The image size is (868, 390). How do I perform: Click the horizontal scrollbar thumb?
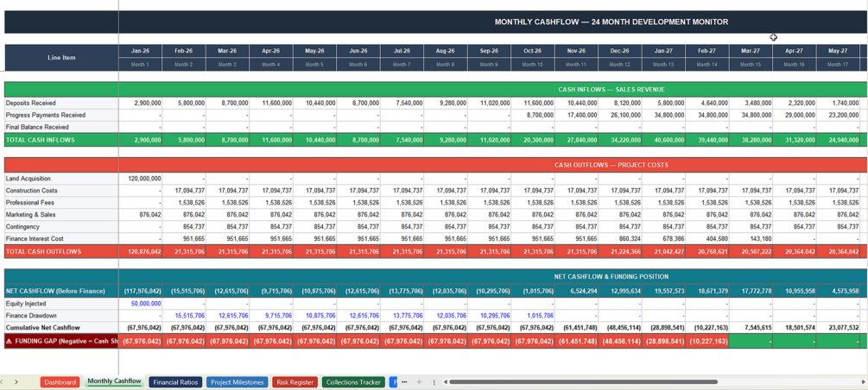[x=584, y=381]
